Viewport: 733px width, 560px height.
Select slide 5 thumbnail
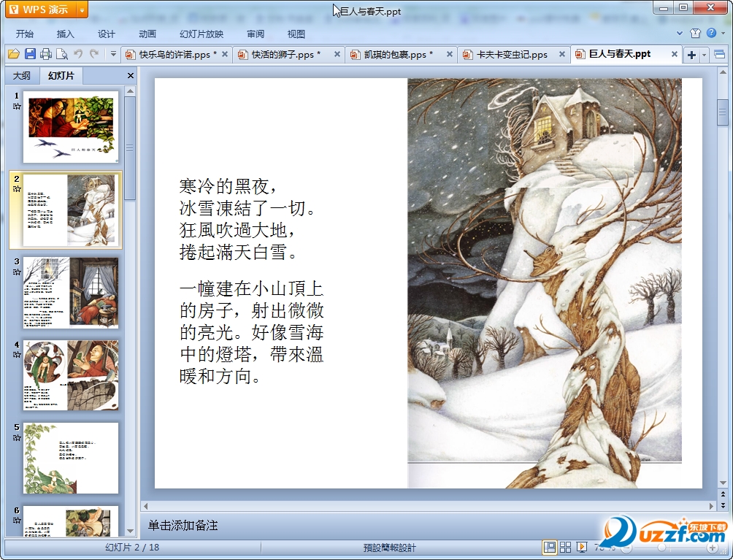pos(71,458)
